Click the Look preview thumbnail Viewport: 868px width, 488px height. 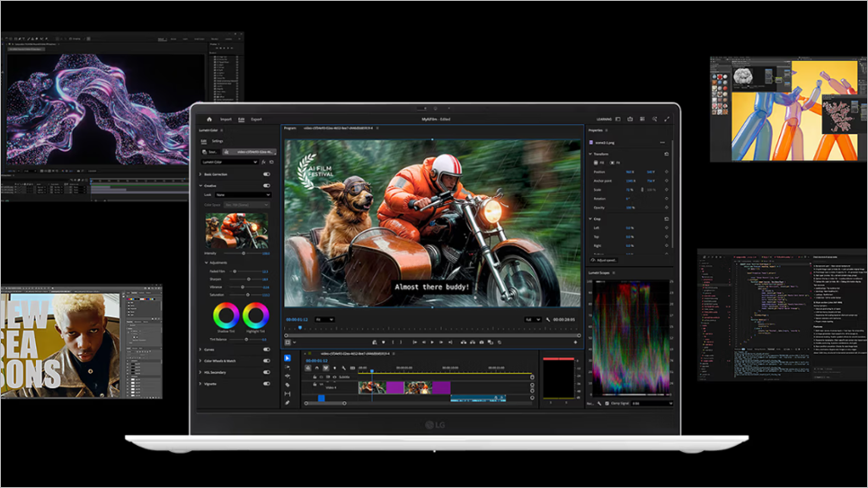click(237, 231)
